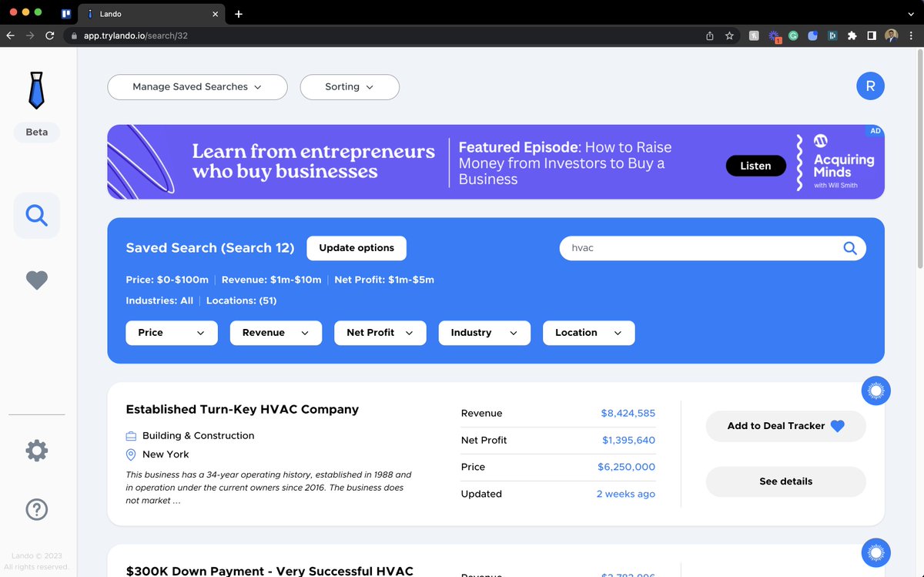Click 'Locations: (51)' filter summary
This screenshot has width=924, height=577.
[241, 300]
